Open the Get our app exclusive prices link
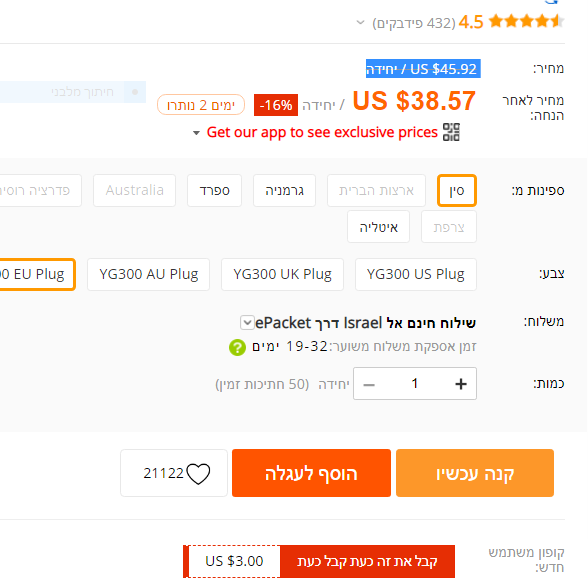Viewport: 588px width, 580px height. point(322,132)
